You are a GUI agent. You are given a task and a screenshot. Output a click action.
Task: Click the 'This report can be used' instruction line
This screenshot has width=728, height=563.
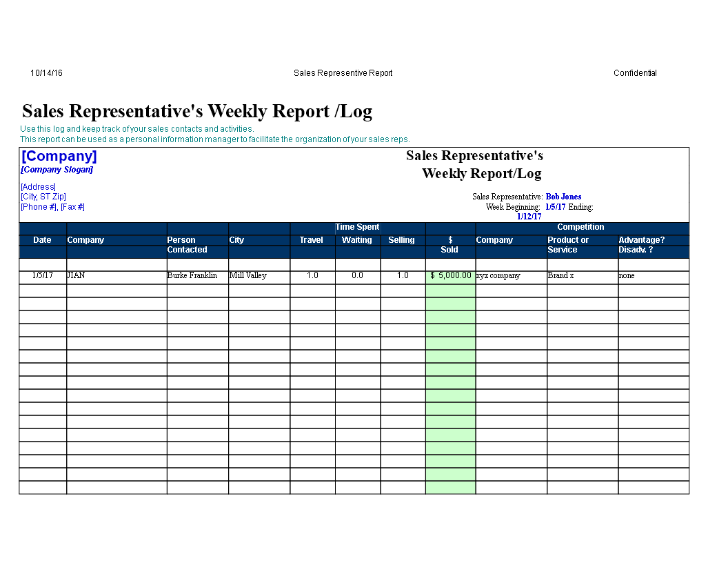215,139
